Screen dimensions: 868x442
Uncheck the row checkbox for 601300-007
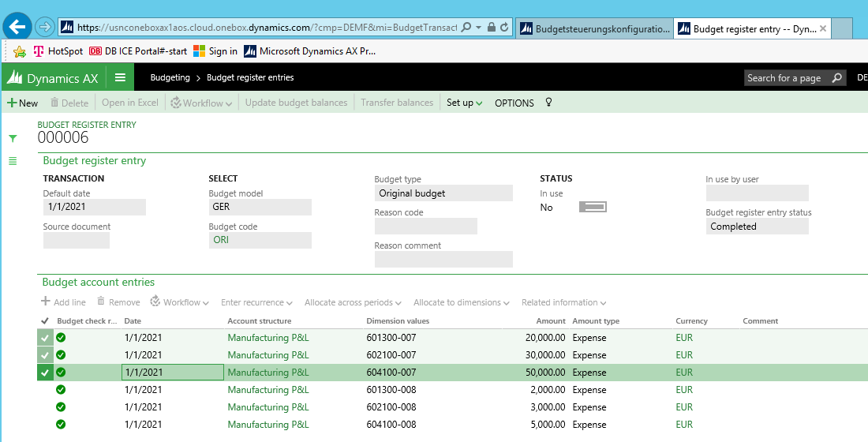(x=44, y=338)
